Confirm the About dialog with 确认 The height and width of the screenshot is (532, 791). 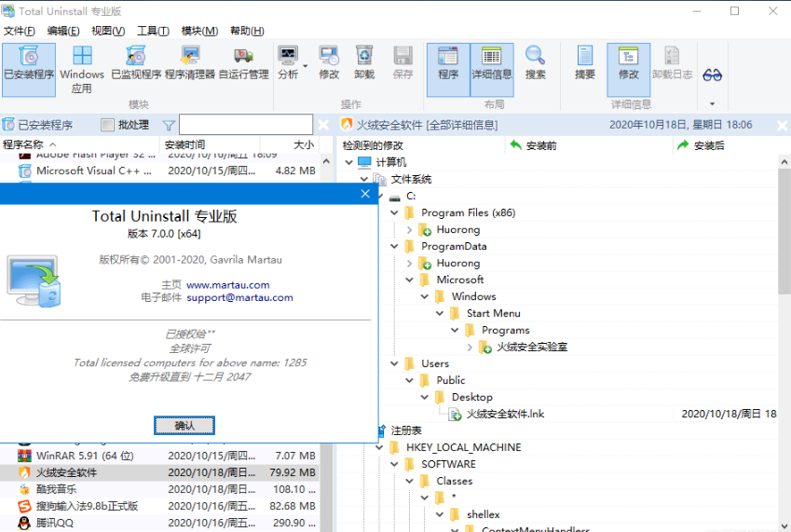pos(184,426)
